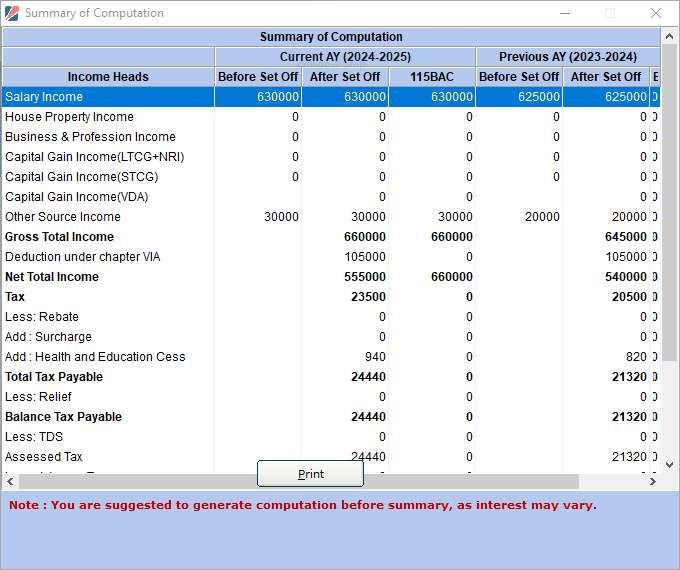Click the vertical scrollbar up arrow
The image size is (680, 570).
pos(669,36)
